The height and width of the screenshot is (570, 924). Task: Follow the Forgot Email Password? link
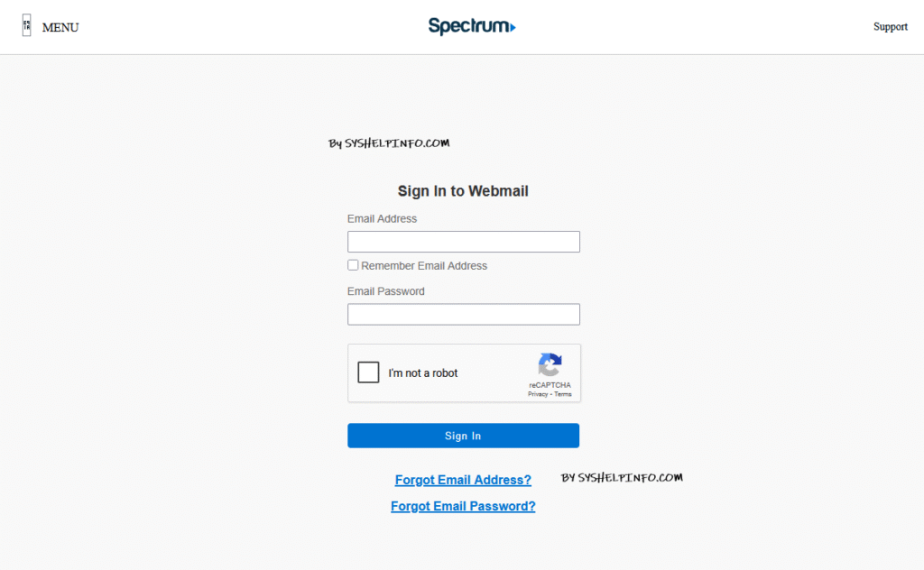463,506
